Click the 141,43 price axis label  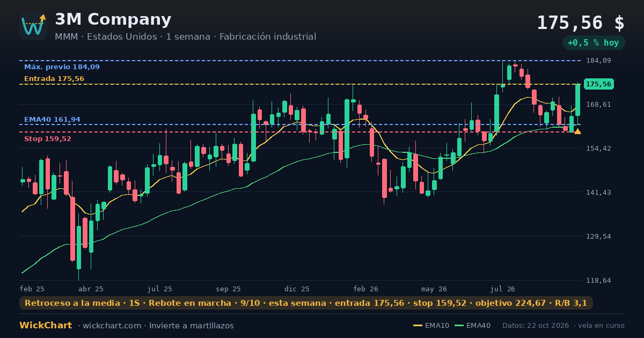click(598, 192)
